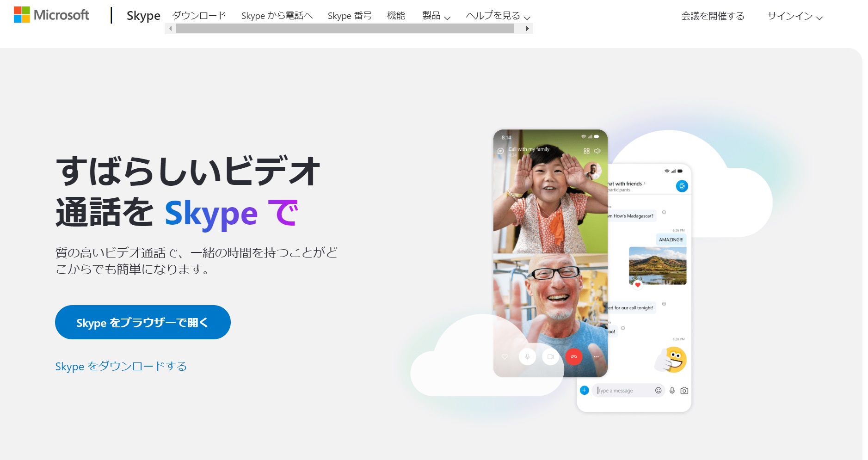Click the Microsoft logo
Screen dimensions: 868x460
(x=51, y=14)
